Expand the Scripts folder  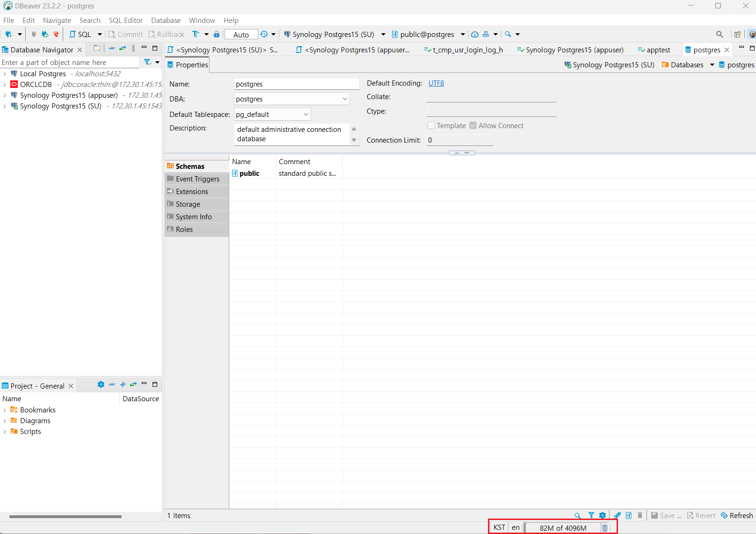(x=5, y=432)
